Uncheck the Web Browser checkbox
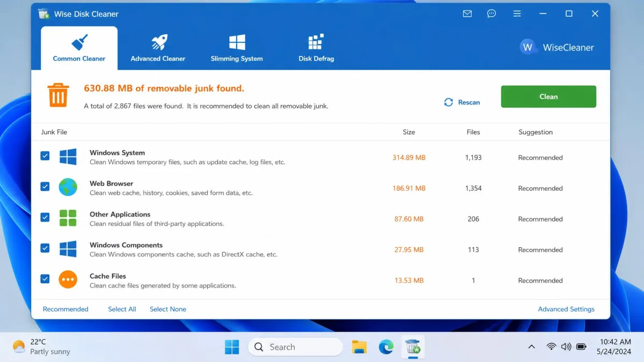Viewport: 644px width, 362px height. pyautogui.click(x=45, y=187)
